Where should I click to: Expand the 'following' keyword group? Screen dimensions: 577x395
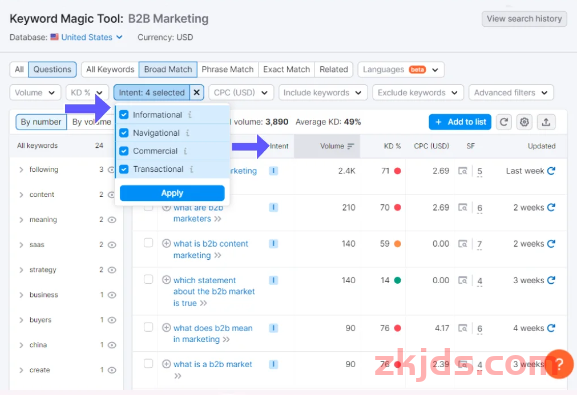coord(21,170)
